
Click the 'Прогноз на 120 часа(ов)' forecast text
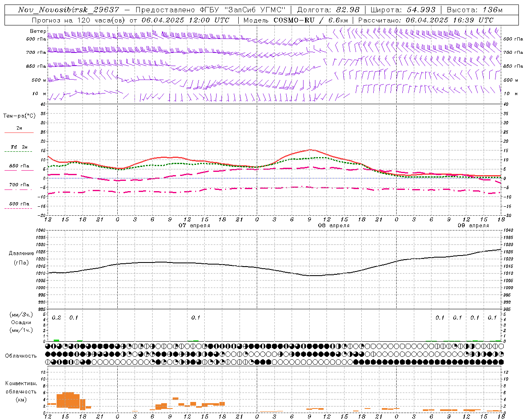click(x=79, y=20)
